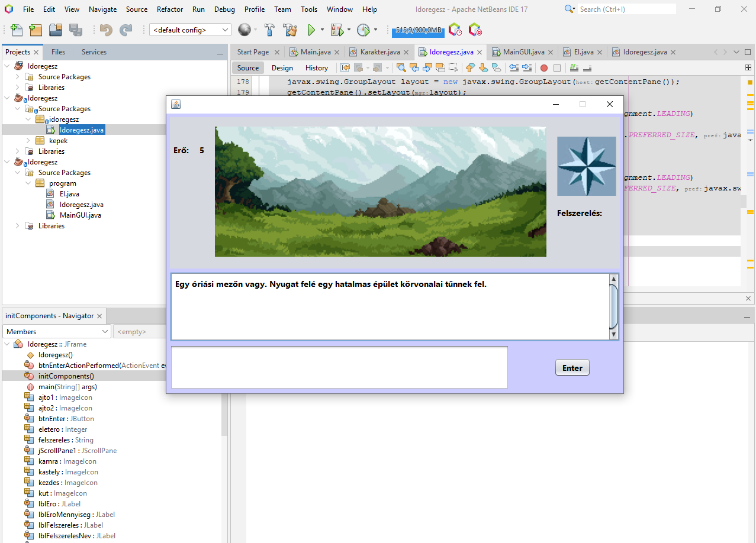Close the El.java editor tab
Image resolution: width=756 pixels, height=543 pixels.
[x=599, y=52]
